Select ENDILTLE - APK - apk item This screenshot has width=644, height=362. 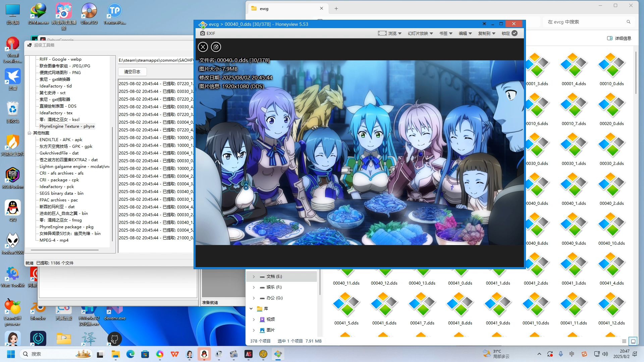61,140
